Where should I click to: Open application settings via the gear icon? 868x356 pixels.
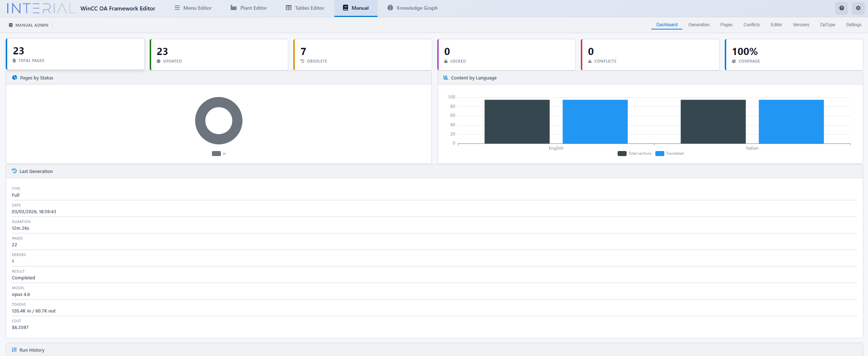pyautogui.click(x=858, y=8)
